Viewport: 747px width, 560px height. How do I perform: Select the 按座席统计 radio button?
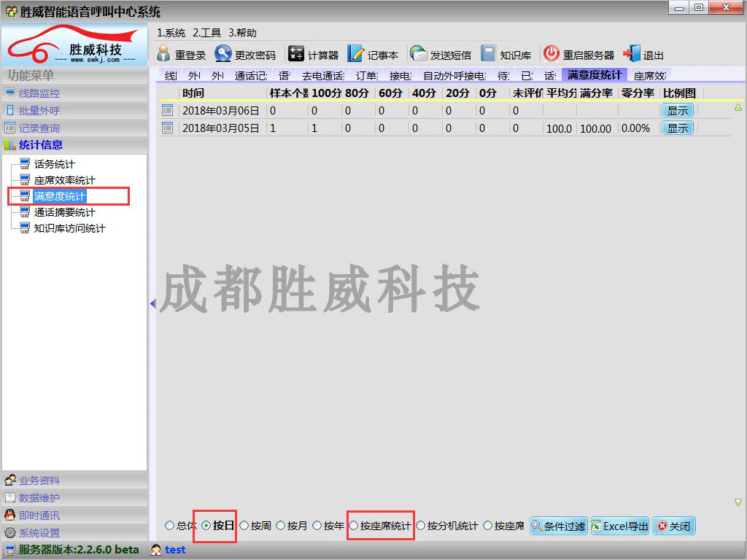tap(354, 526)
